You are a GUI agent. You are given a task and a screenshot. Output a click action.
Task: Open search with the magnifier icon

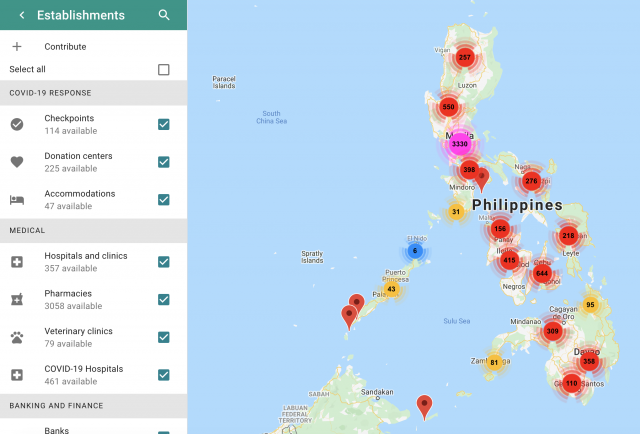[x=164, y=16]
